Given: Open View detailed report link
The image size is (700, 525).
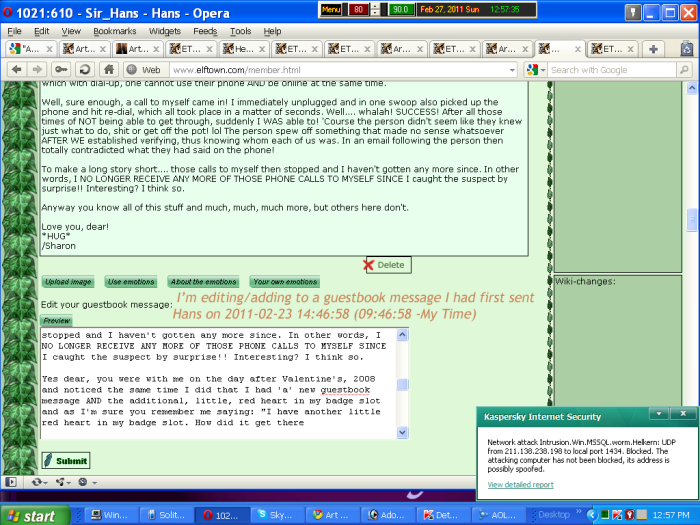Looking at the screenshot, I should click(520, 484).
